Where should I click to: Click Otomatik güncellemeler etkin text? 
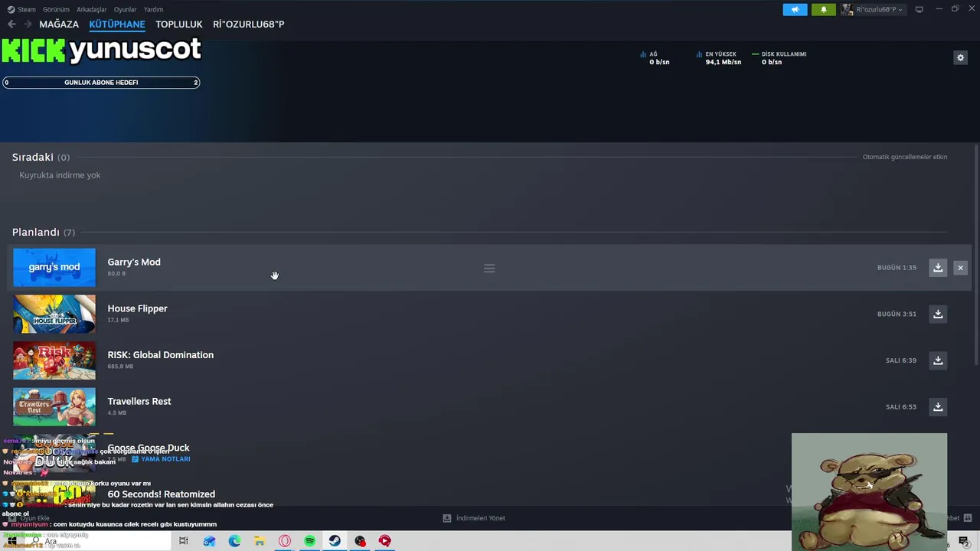pos(905,157)
